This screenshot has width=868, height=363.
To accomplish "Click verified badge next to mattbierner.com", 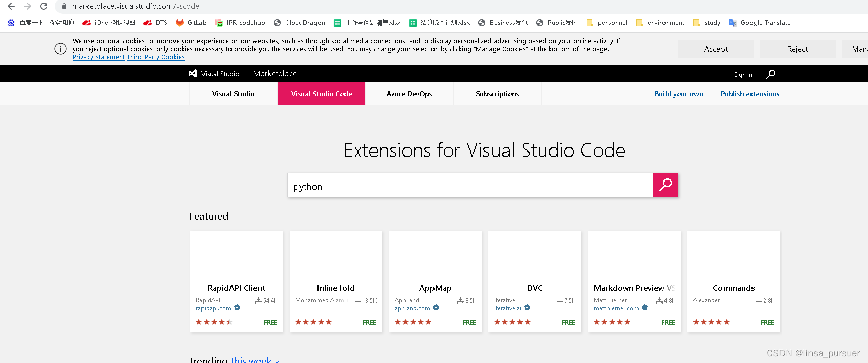I will click(x=645, y=307).
